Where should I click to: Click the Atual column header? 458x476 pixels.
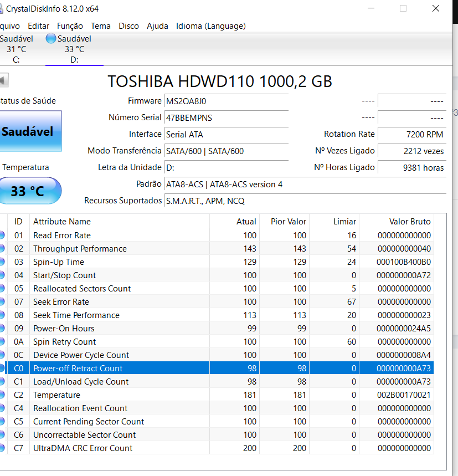234,222
